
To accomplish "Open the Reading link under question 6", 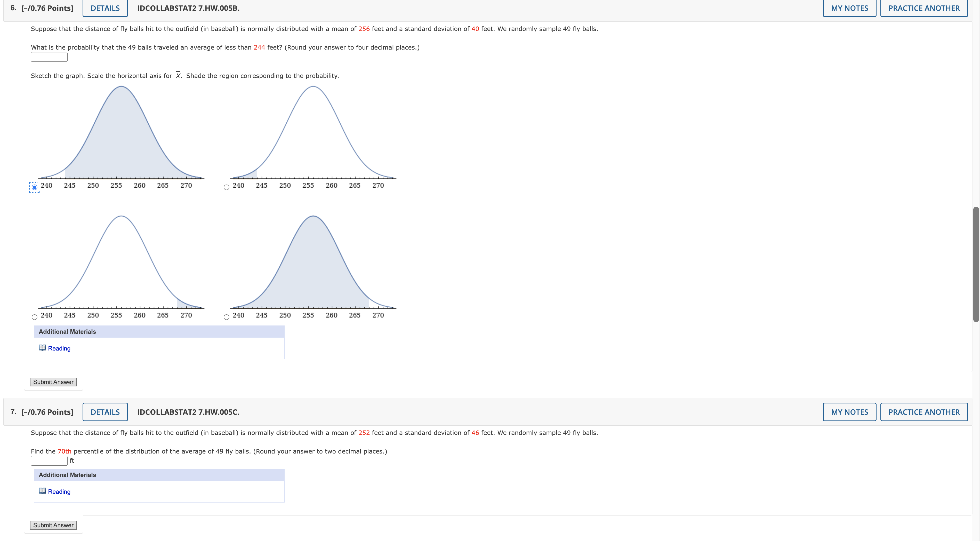I will coord(59,348).
